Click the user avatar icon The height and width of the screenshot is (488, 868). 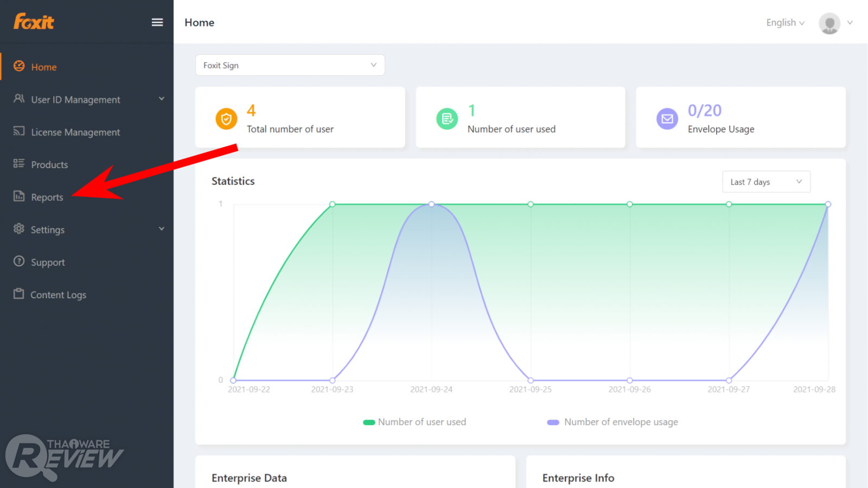pyautogui.click(x=829, y=23)
